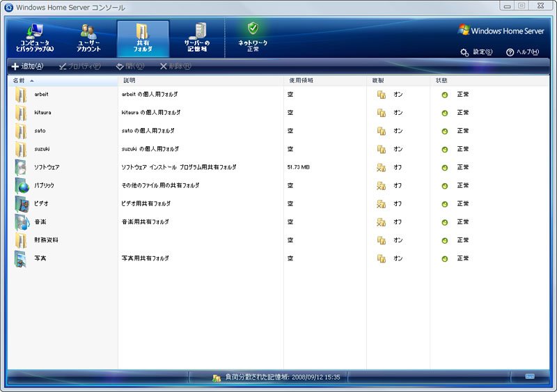Click the 負荷分散された記憶域 status bar text

(283, 377)
